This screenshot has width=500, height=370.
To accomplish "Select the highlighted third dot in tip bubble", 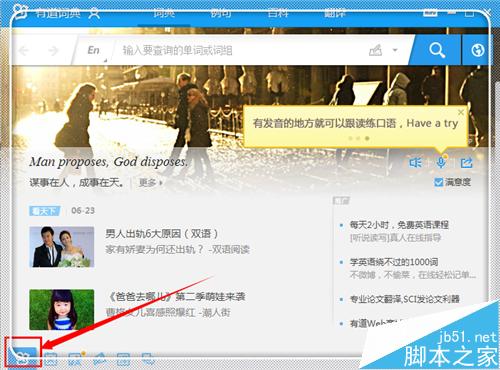I will (367, 138).
